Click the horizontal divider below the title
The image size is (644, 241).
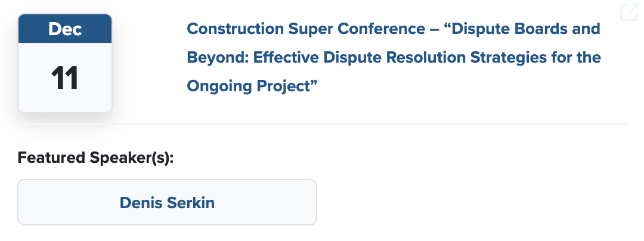tap(370, 123)
